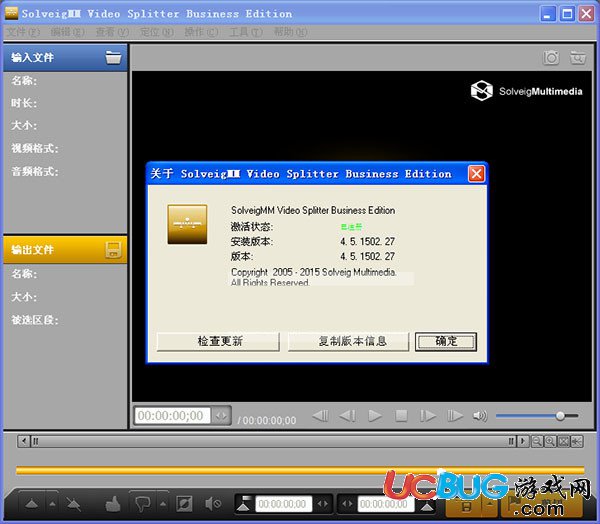Click the remove marker crossed triangle icon

pyautogui.click(x=73, y=504)
